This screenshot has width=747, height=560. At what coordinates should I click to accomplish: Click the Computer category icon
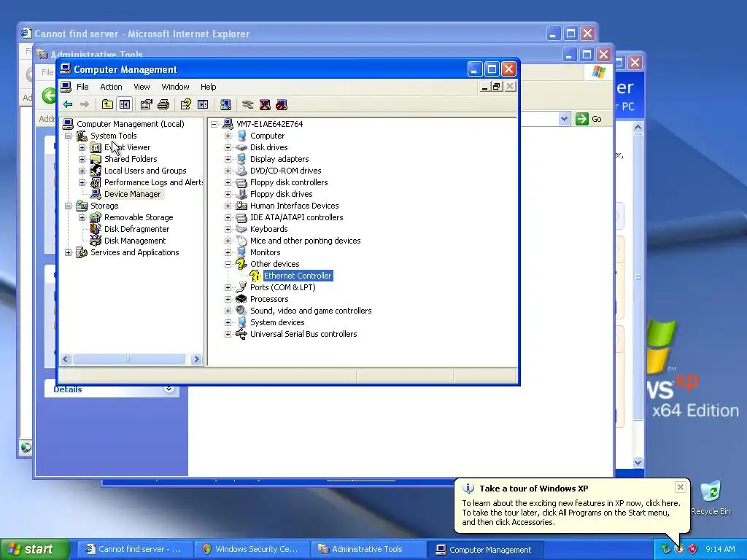tap(241, 136)
